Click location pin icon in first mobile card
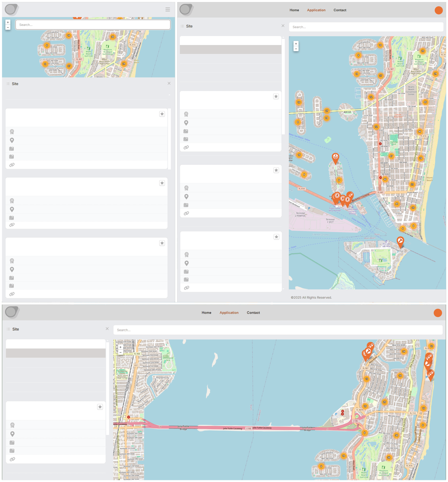Viewport: 448px width, 482px height. click(x=12, y=140)
